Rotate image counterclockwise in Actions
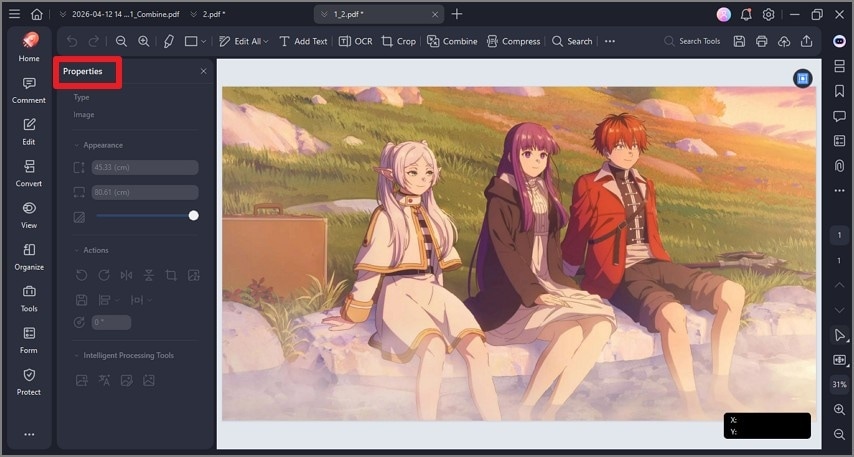 pos(82,275)
